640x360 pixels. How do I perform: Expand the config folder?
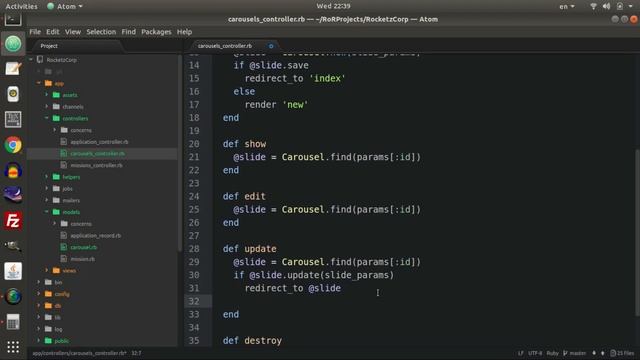pos(39,294)
